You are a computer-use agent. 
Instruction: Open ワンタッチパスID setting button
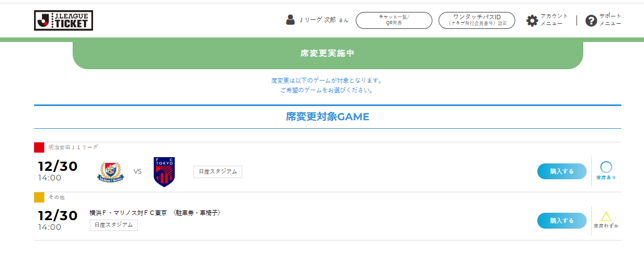pyautogui.click(x=477, y=20)
